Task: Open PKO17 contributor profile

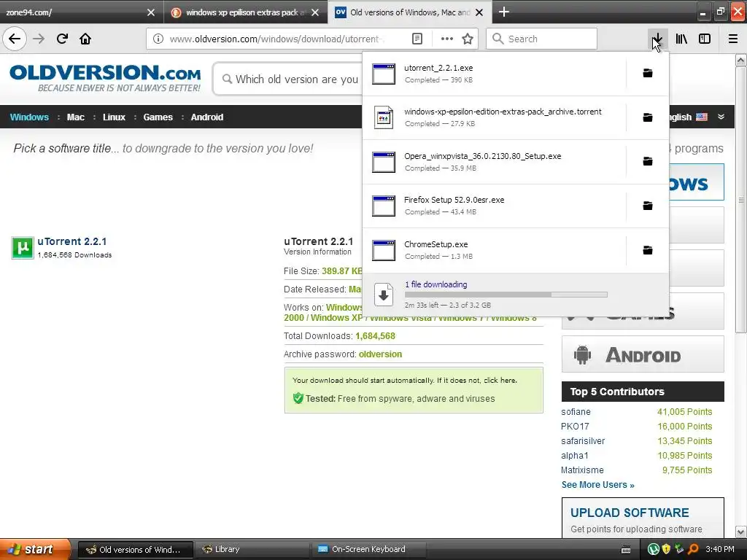Action: [x=575, y=426]
